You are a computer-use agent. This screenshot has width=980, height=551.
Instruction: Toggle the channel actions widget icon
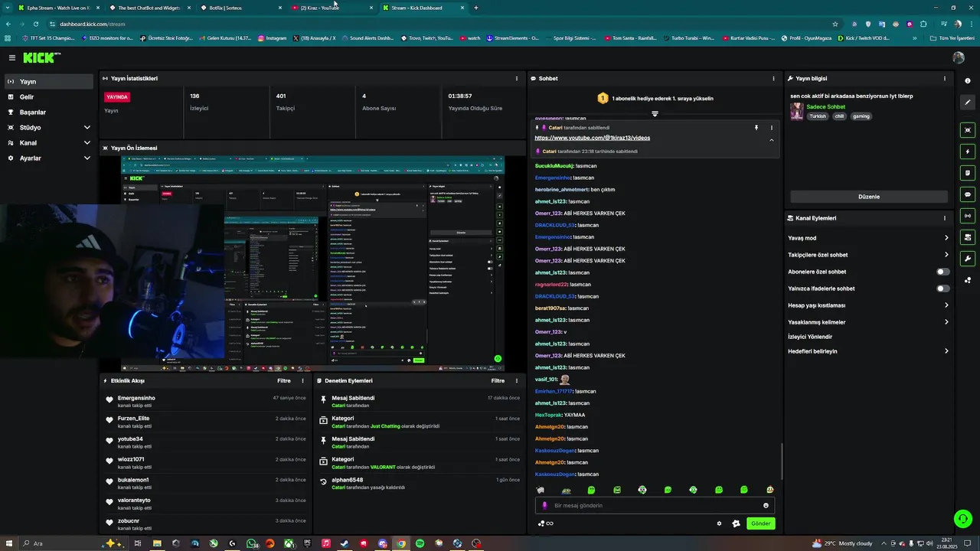[x=968, y=237]
